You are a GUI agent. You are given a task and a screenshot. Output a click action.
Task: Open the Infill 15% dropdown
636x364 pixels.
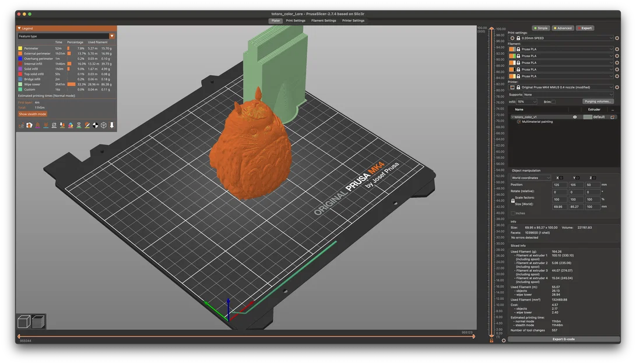tap(526, 102)
